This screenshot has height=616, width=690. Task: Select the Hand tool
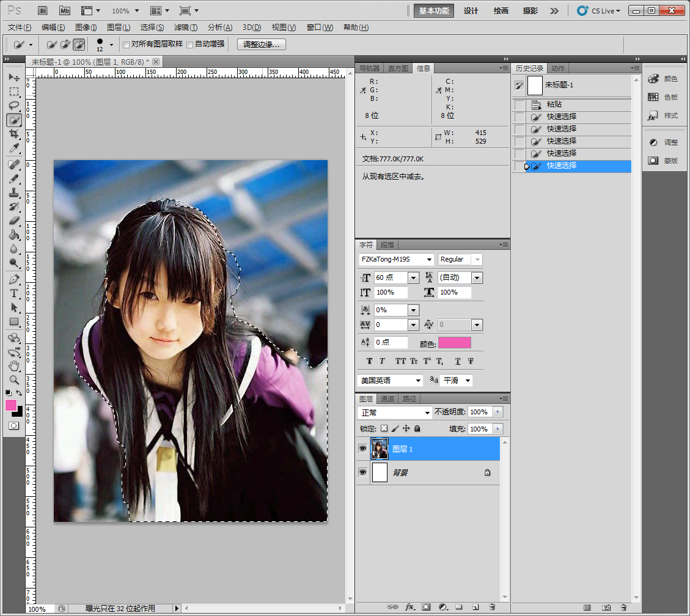click(x=14, y=365)
